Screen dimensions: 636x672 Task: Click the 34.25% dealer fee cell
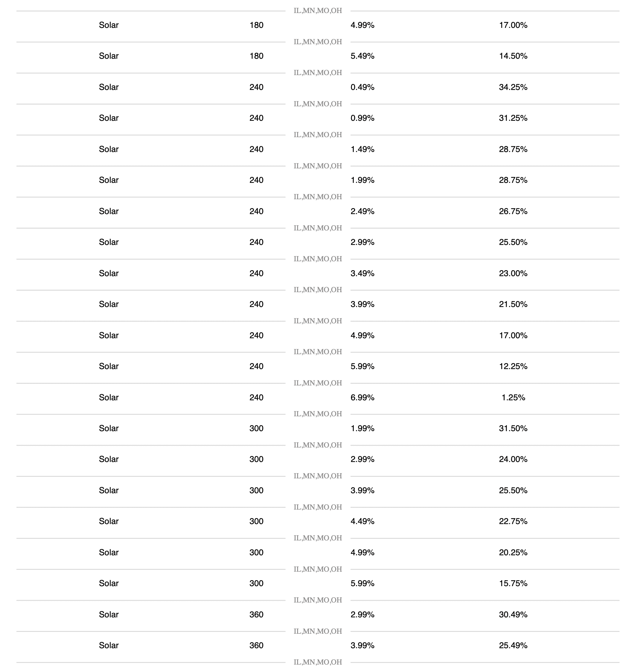point(513,87)
